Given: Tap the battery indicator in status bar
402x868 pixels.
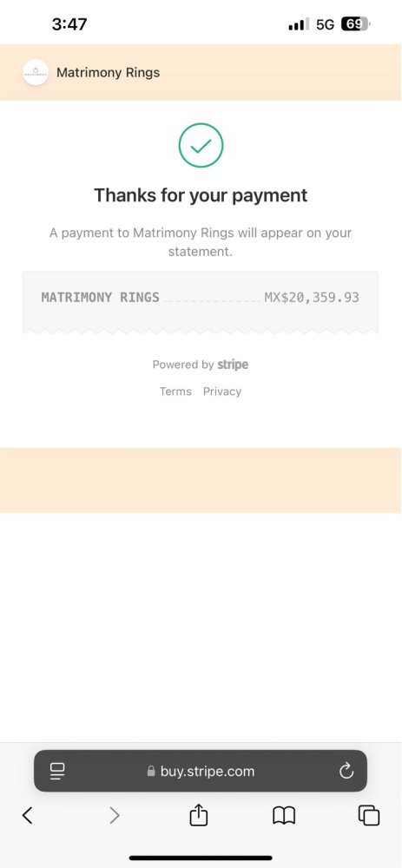Looking at the screenshot, I should tap(355, 24).
